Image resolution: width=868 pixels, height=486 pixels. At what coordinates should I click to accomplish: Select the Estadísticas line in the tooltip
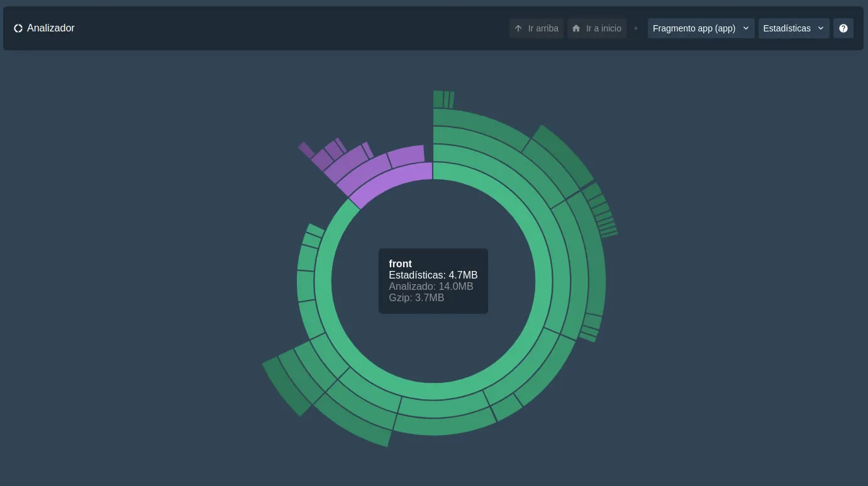[433, 275]
